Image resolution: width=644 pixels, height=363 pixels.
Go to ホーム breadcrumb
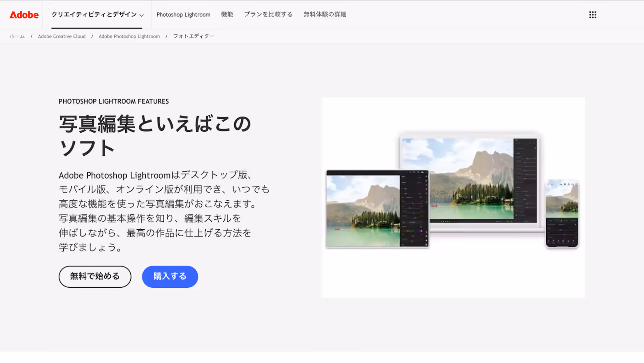17,36
